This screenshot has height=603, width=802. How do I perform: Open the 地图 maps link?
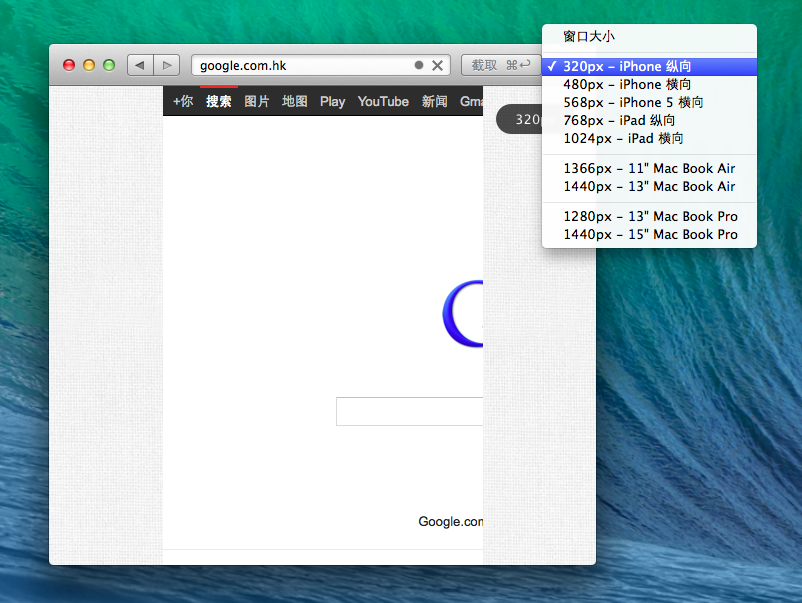click(x=295, y=101)
